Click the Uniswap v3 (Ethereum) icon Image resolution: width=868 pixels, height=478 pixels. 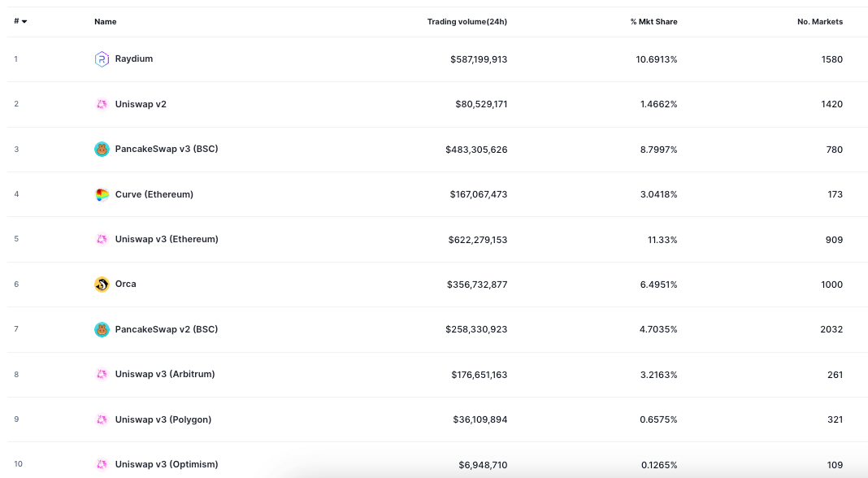coord(102,239)
